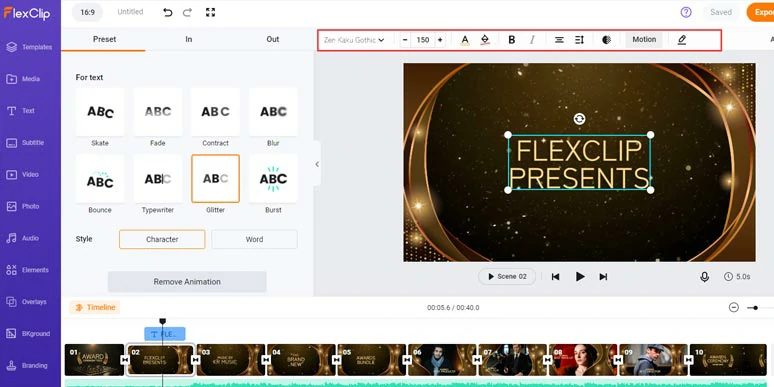Click the Motion button in toolbar
The width and height of the screenshot is (774, 387).
point(644,39)
